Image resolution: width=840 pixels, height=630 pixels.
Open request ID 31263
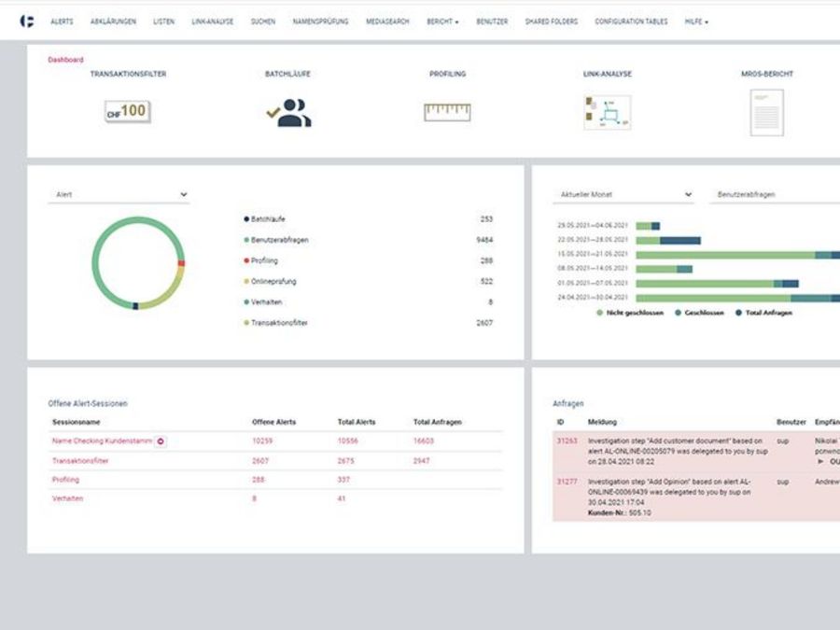click(x=567, y=441)
